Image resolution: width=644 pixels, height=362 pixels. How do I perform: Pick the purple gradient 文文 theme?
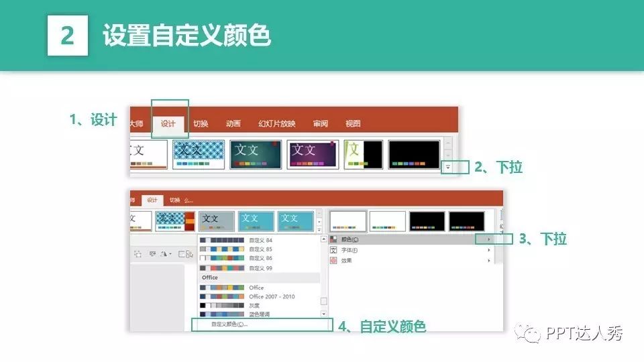tap(313, 155)
